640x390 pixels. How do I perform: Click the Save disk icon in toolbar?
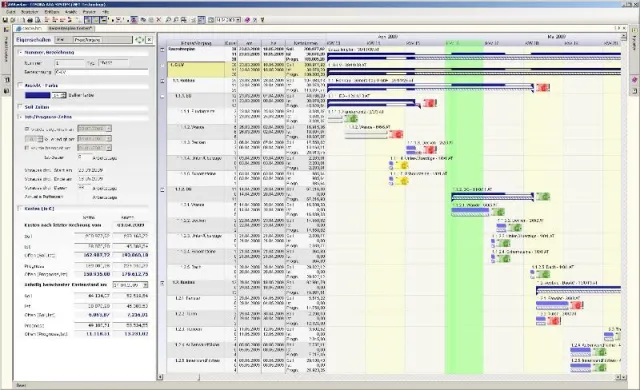pyautogui.click(x=5, y=20)
